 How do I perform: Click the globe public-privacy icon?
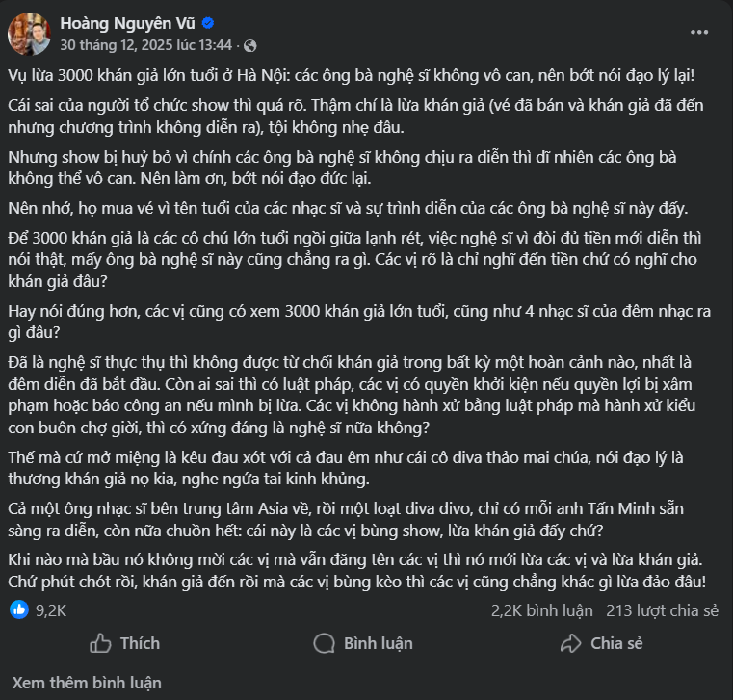pyautogui.click(x=250, y=45)
